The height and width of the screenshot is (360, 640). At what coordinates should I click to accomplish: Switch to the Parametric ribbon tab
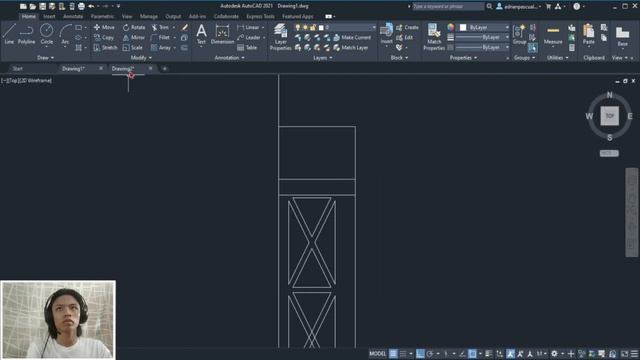click(x=102, y=16)
